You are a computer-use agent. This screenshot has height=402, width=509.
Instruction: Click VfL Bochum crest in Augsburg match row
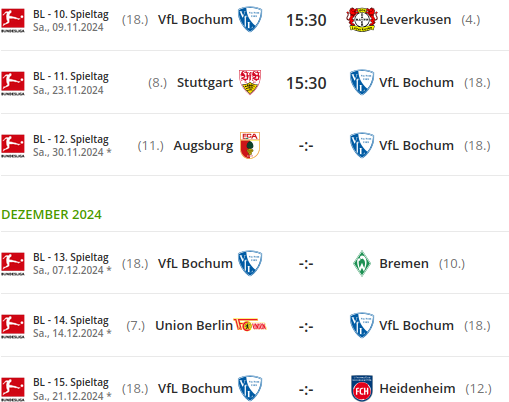tap(362, 145)
